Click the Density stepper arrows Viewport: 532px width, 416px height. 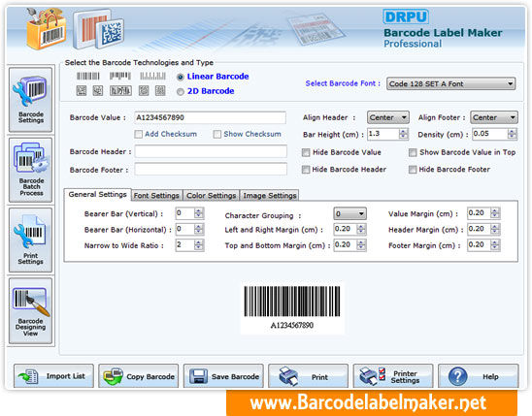[x=512, y=134]
